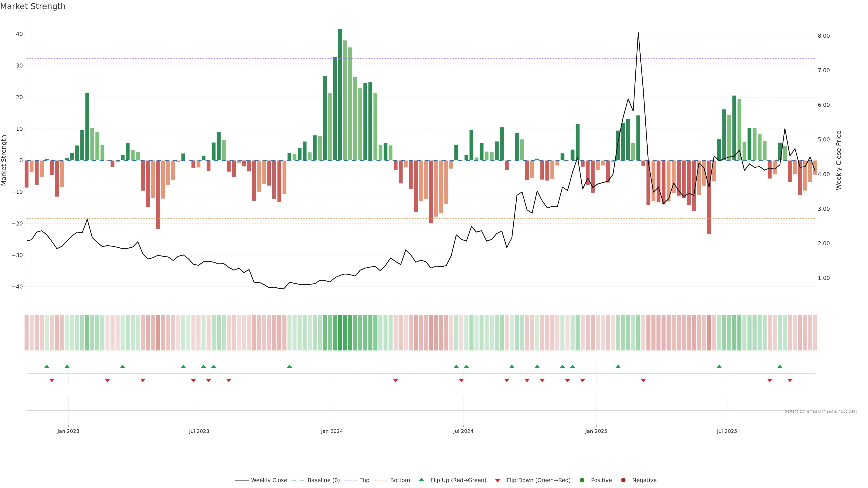The image size is (868, 488).
Task: Click the darkest green heatmap strip cell
Action: point(340,332)
